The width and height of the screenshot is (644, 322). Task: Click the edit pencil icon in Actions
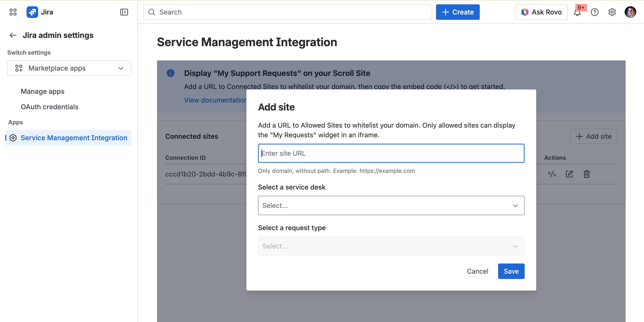coord(569,174)
